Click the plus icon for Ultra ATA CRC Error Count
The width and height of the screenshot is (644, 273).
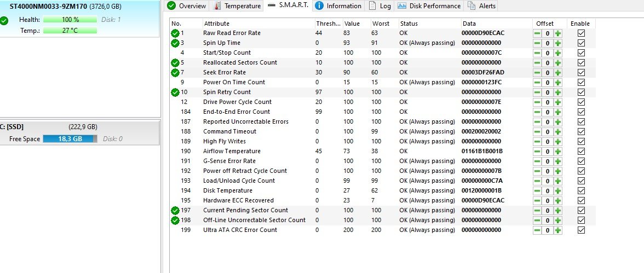pyautogui.click(x=558, y=230)
